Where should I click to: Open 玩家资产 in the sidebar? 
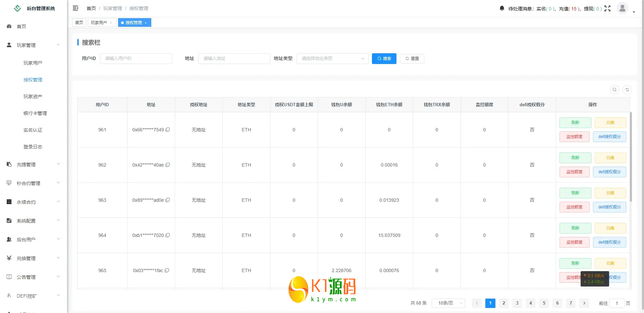33,97
